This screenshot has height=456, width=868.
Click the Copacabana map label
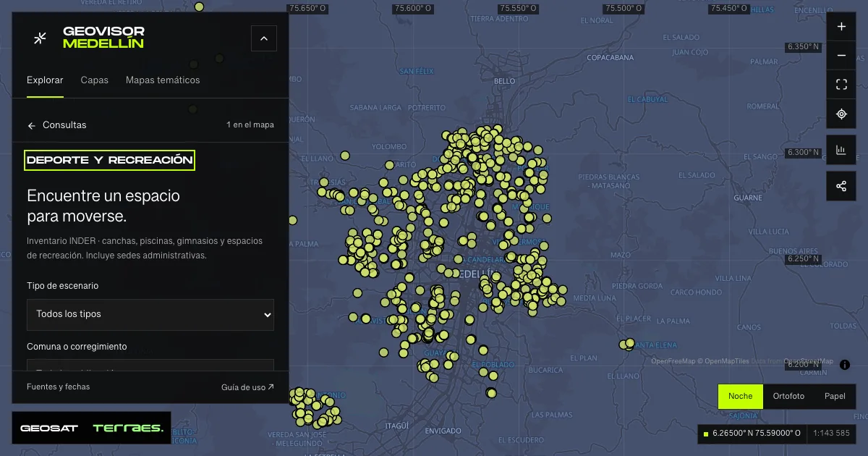(x=610, y=57)
